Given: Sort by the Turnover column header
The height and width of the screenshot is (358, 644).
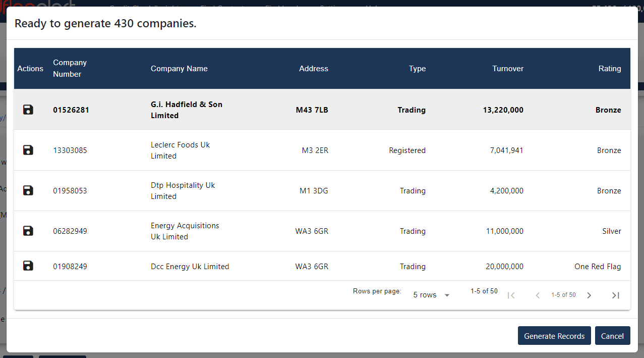Looking at the screenshot, I should [x=508, y=69].
